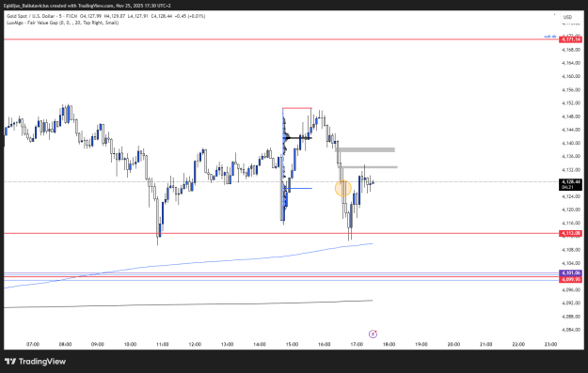Viewport: 588px width, 373px height.
Task: Click the upper gray fair value gap box
Action: tap(365, 149)
